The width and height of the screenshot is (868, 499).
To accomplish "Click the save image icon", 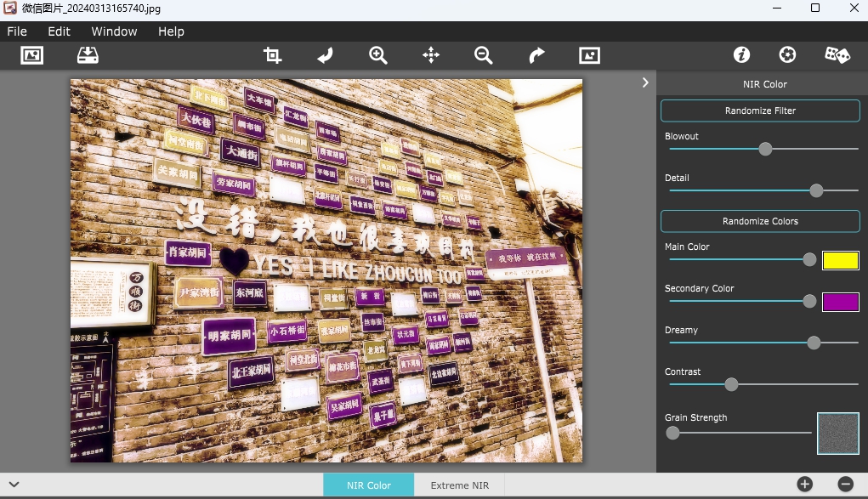I will click(x=88, y=55).
